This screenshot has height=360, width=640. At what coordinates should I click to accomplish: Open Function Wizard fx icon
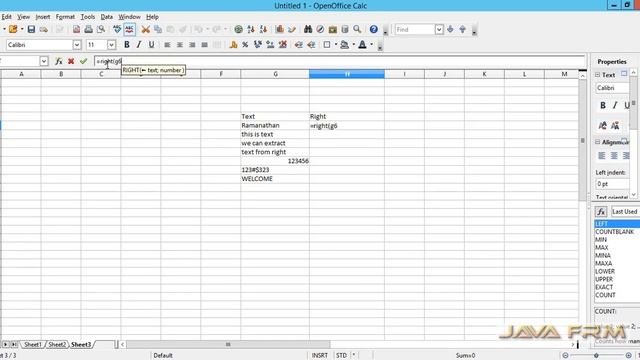pos(59,61)
